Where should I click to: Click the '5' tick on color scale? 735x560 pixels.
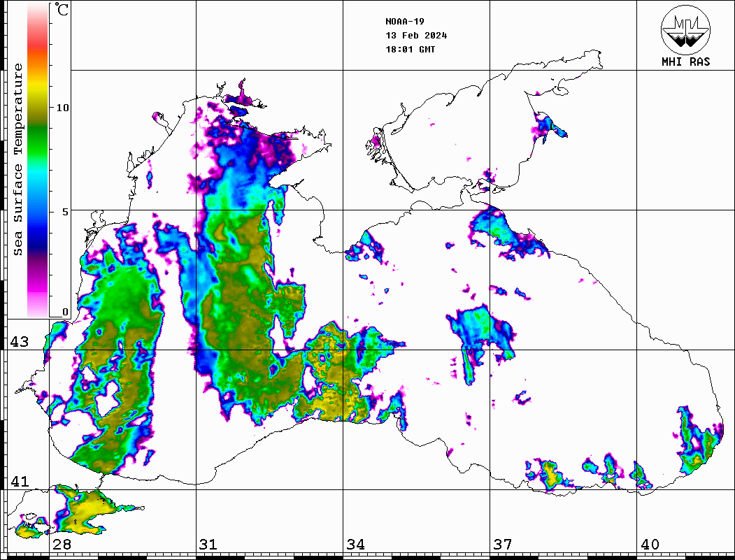tap(66, 212)
